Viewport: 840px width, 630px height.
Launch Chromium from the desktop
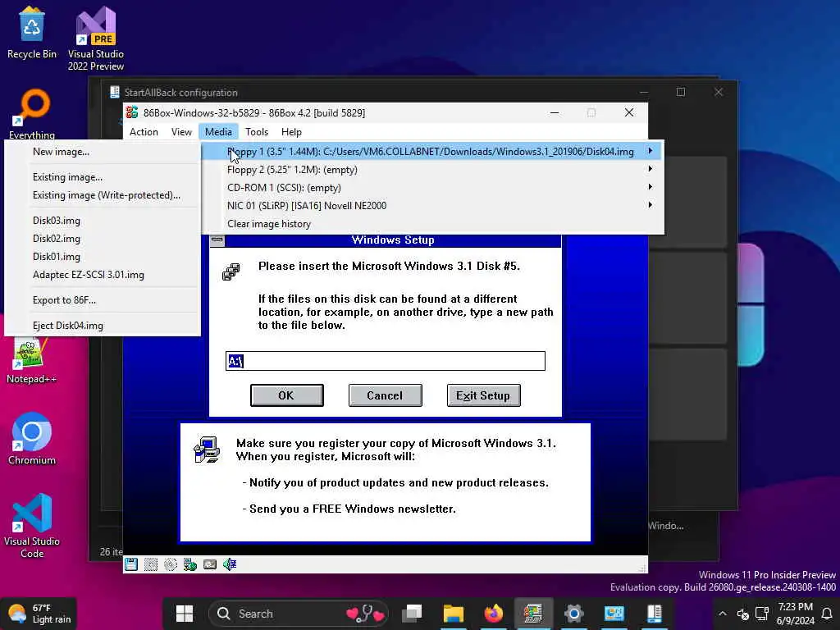coord(32,438)
